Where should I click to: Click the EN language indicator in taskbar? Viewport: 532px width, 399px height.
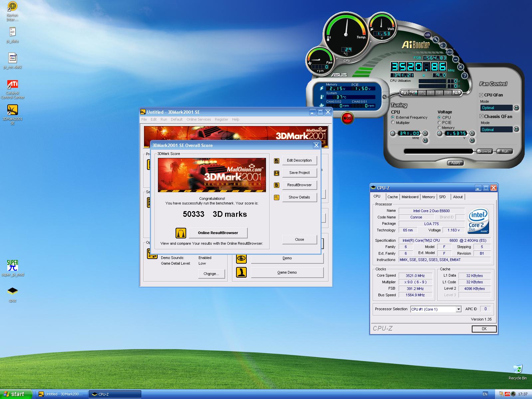(485, 394)
